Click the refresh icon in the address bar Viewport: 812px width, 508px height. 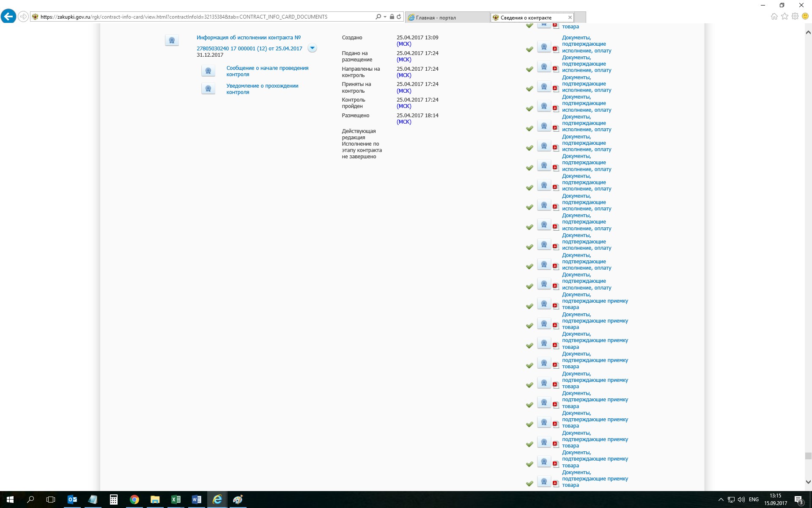(399, 17)
